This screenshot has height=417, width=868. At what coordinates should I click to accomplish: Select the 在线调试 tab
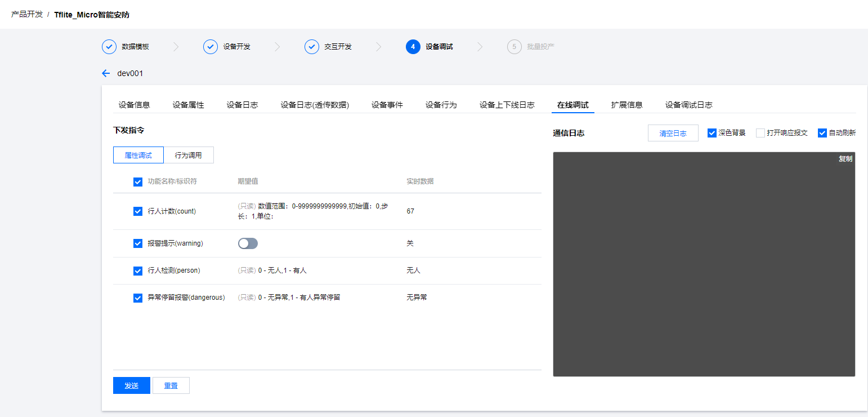(x=573, y=105)
